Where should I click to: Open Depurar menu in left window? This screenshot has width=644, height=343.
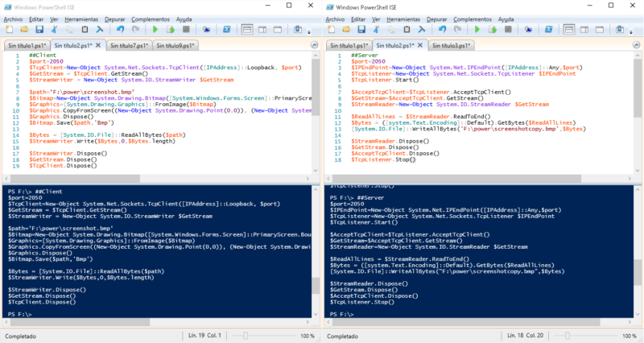[114, 19]
